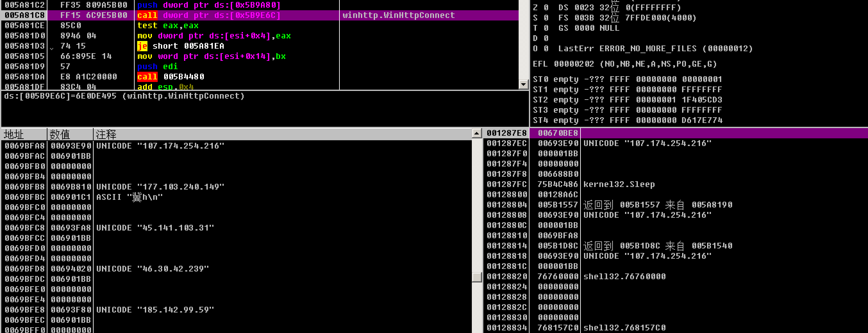868x333 pixels.
Task: Click the ST0 empty FPU register
Action: point(627,79)
